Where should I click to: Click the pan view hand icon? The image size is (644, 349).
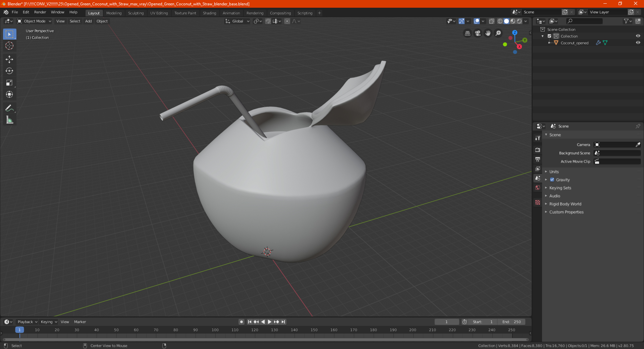pos(488,33)
